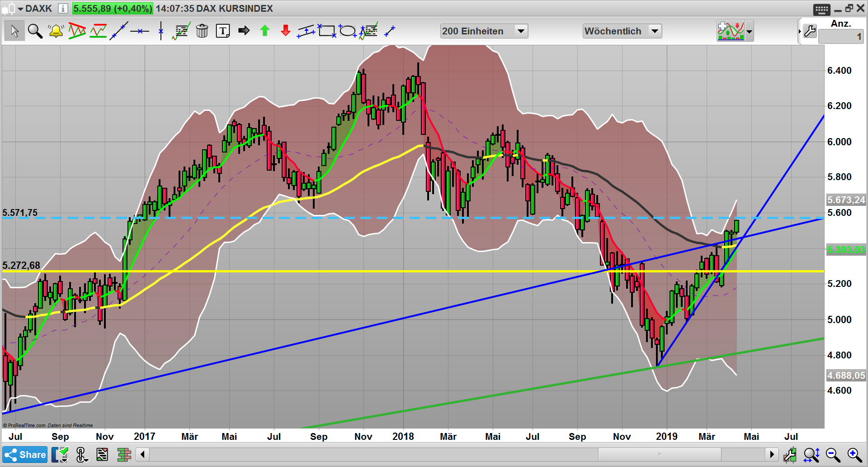This screenshot has width=868, height=467.
Task: Click the zoom fit with blue arrow icon
Action: tap(811, 455)
